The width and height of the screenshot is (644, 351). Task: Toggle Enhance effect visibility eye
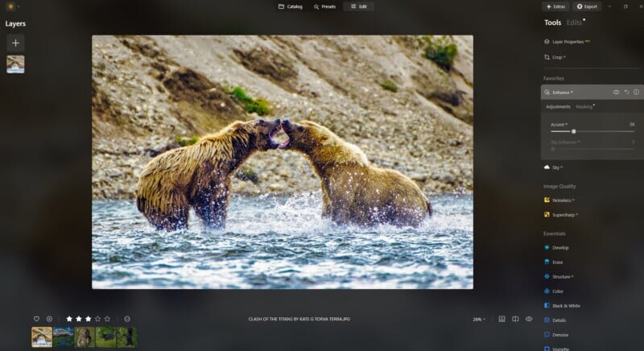(x=616, y=93)
